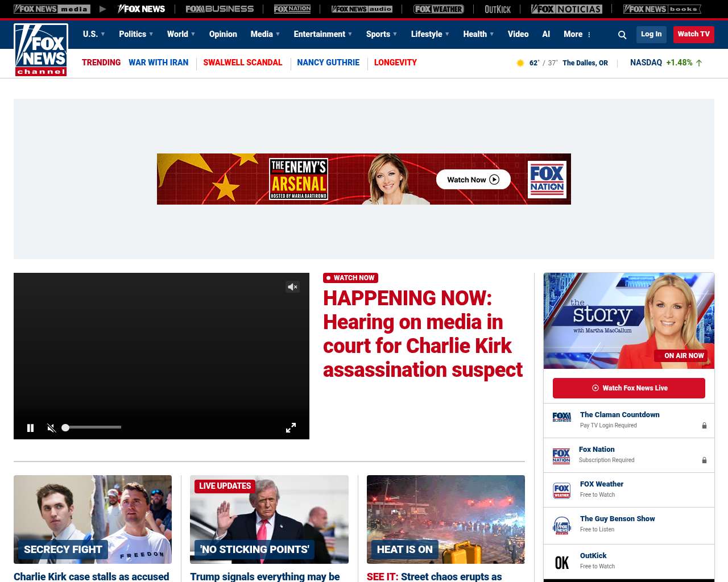Click the Watch Fox News Live button
This screenshot has width=728, height=582.
coord(629,388)
